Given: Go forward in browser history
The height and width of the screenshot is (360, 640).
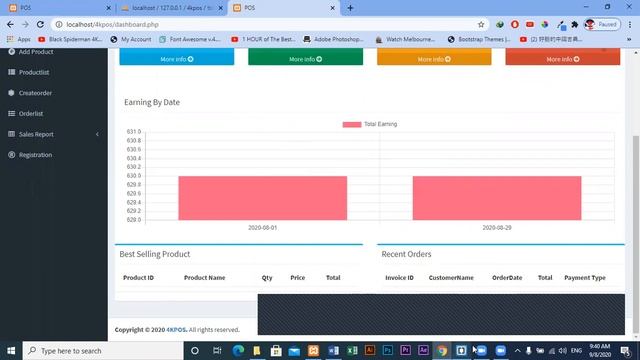Looking at the screenshot, I should point(25,24).
